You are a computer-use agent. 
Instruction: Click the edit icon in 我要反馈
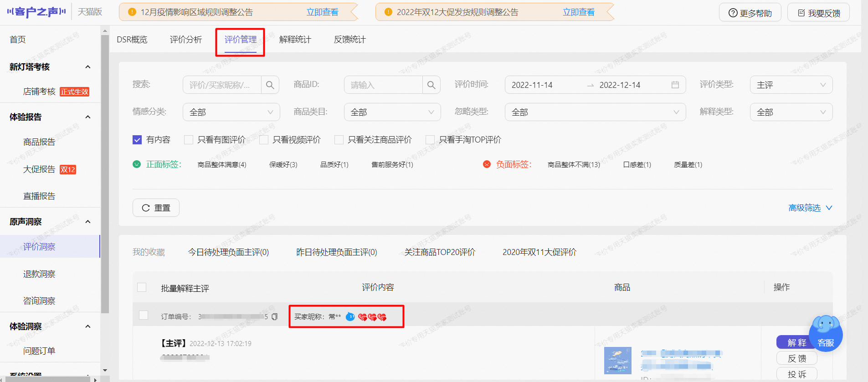point(801,13)
